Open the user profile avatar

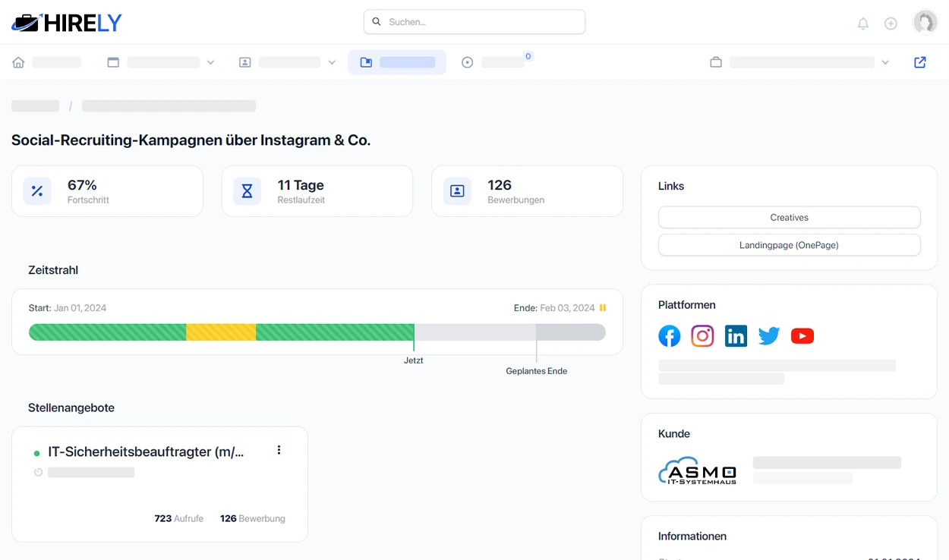point(925,23)
